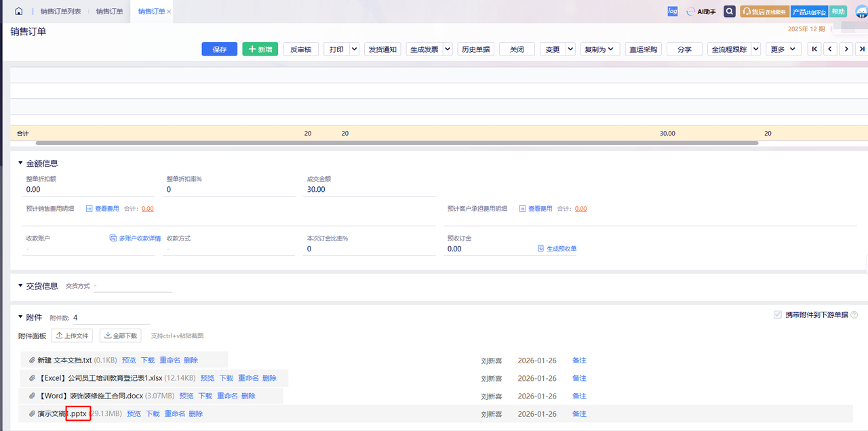Image resolution: width=868 pixels, height=431 pixels.
Task: Click 备注 on the txt attachment row
Action: [579, 361]
